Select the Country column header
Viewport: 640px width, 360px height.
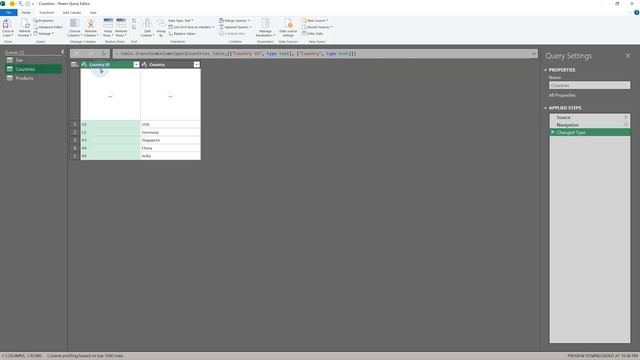click(170, 64)
